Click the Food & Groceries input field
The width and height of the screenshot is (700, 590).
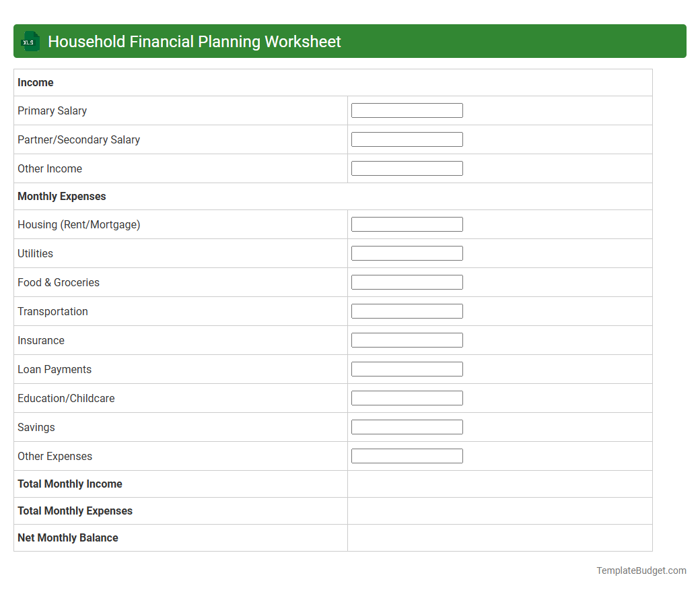point(407,282)
